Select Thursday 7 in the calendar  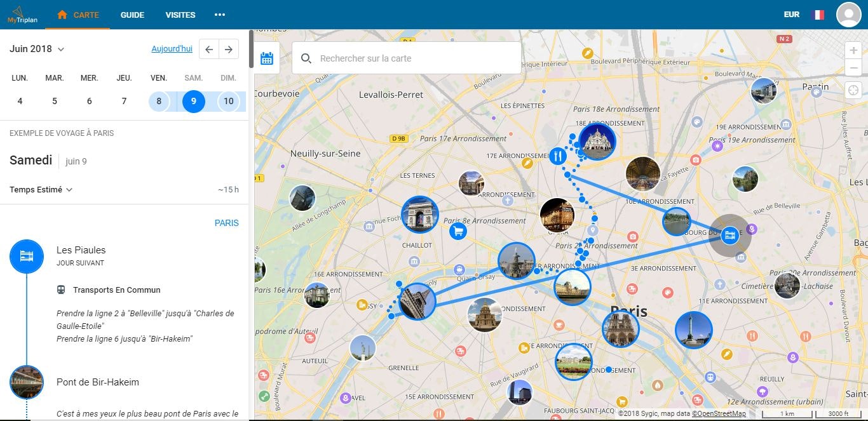(124, 101)
